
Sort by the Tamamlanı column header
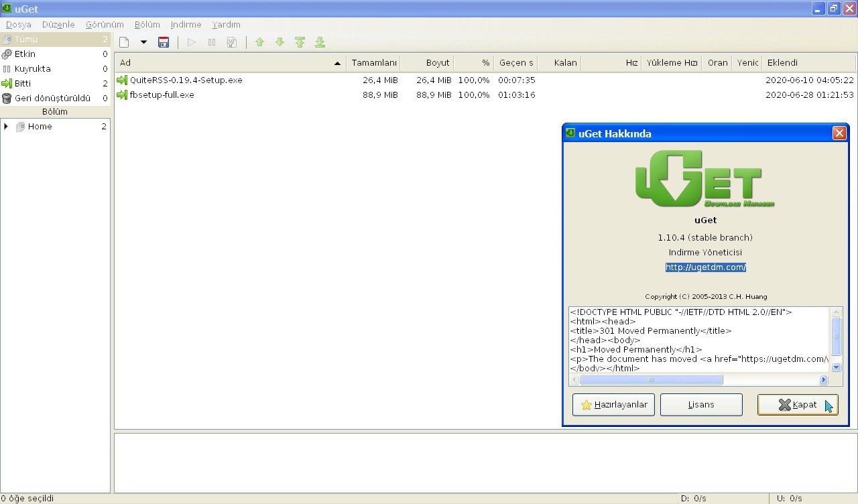pos(373,63)
